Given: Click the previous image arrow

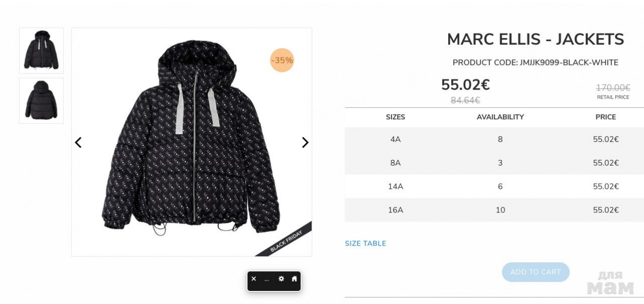Looking at the screenshot, I should coord(78,142).
